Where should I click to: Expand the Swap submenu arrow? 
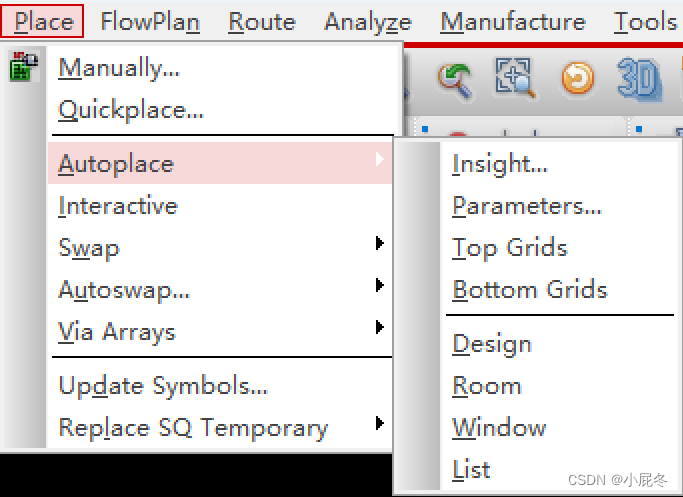click(379, 243)
